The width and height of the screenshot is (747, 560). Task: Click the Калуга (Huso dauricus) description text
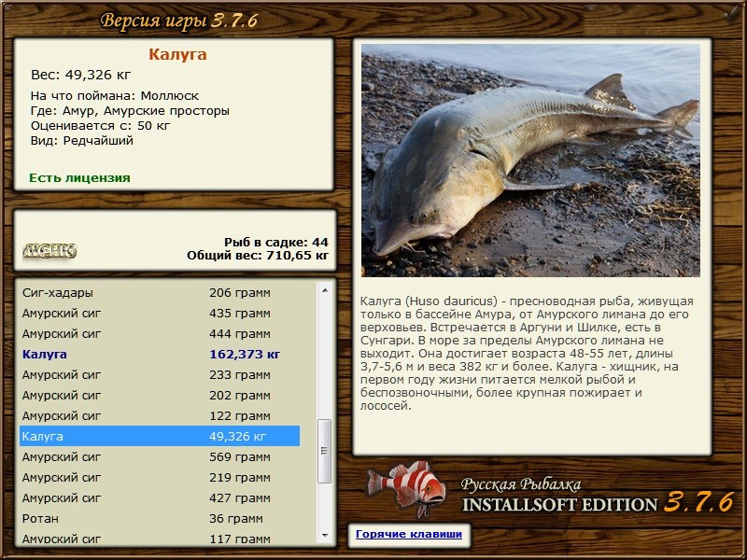[527, 354]
